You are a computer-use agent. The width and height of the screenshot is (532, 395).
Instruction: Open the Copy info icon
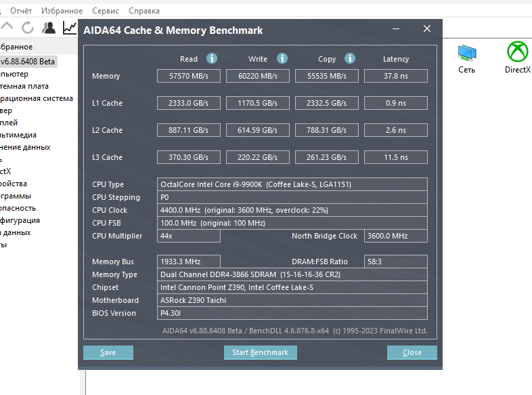point(350,58)
